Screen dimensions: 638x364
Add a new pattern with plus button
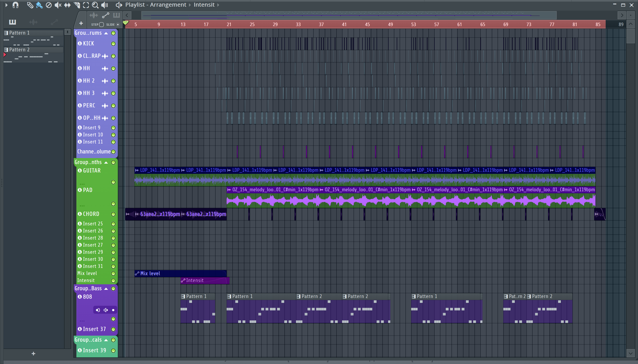pyautogui.click(x=33, y=354)
